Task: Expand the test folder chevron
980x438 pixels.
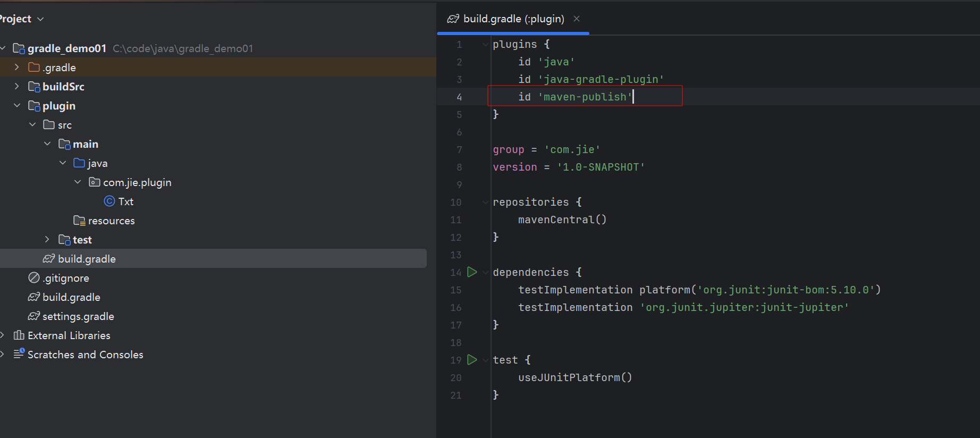Action: (x=47, y=239)
